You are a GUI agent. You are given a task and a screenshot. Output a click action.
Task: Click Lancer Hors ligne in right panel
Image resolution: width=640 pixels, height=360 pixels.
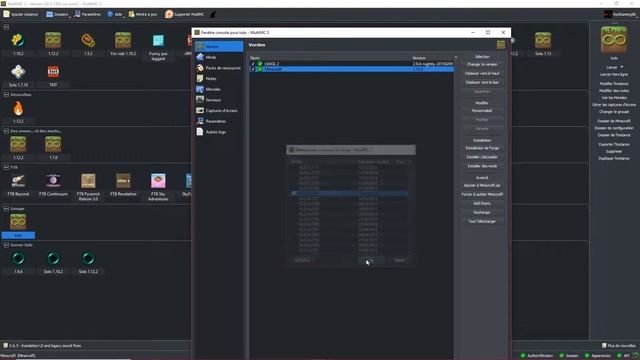tap(613, 75)
